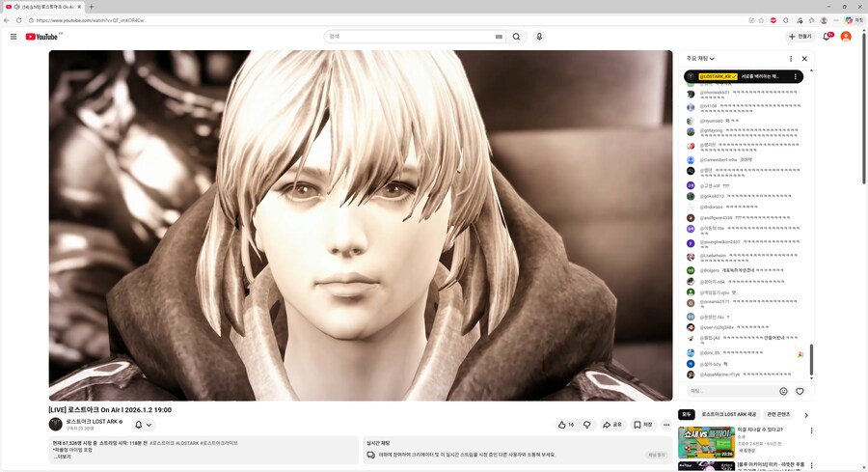Image resolution: width=868 pixels, height=472 pixels.
Task: Expand the 주요 채팅 chat mode dropdown
Action: (x=701, y=58)
